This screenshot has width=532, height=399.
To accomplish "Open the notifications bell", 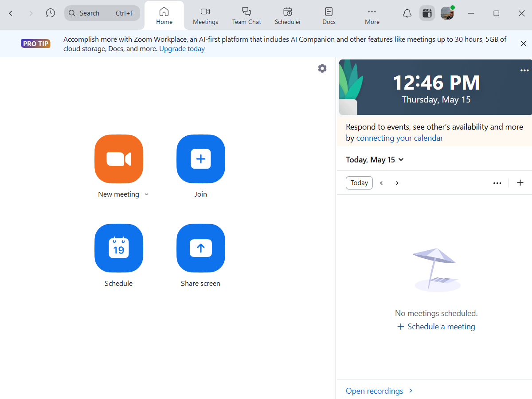I will point(407,13).
